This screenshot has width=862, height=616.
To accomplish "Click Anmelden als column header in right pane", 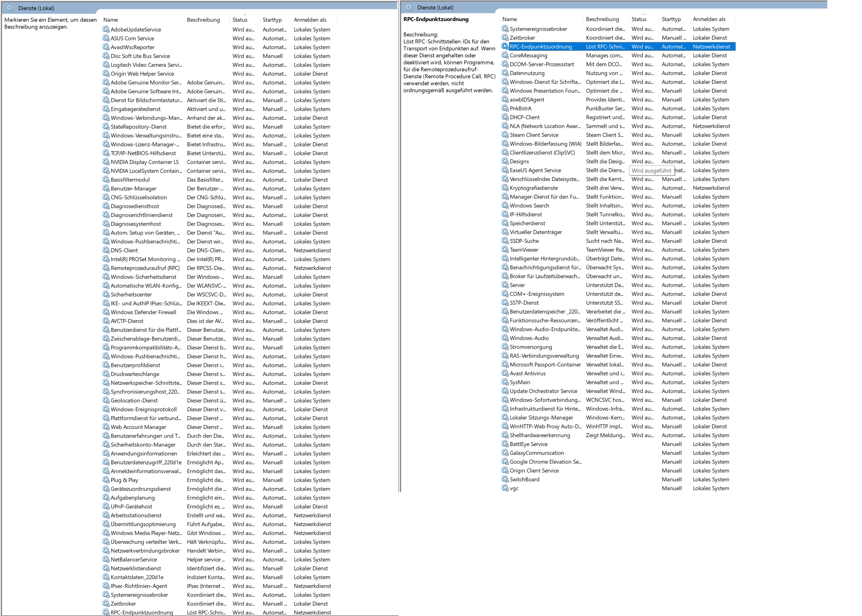I will 709,19.
